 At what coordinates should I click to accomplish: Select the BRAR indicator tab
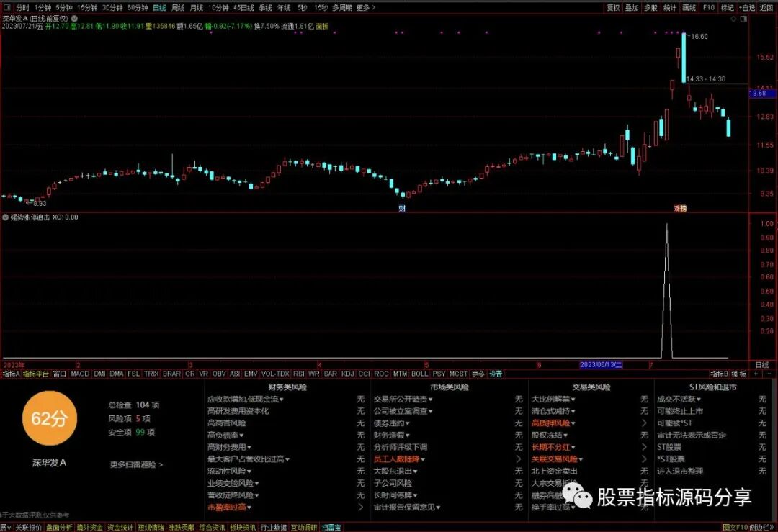(x=171, y=374)
